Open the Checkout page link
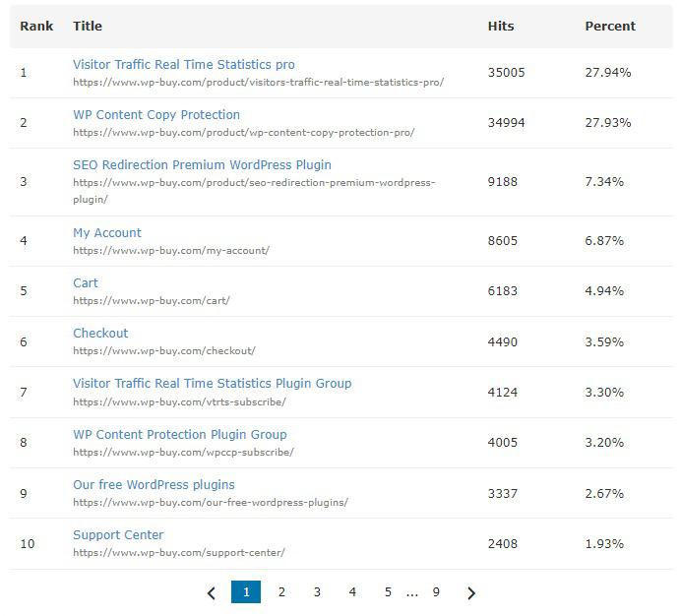680x616 pixels. point(100,334)
